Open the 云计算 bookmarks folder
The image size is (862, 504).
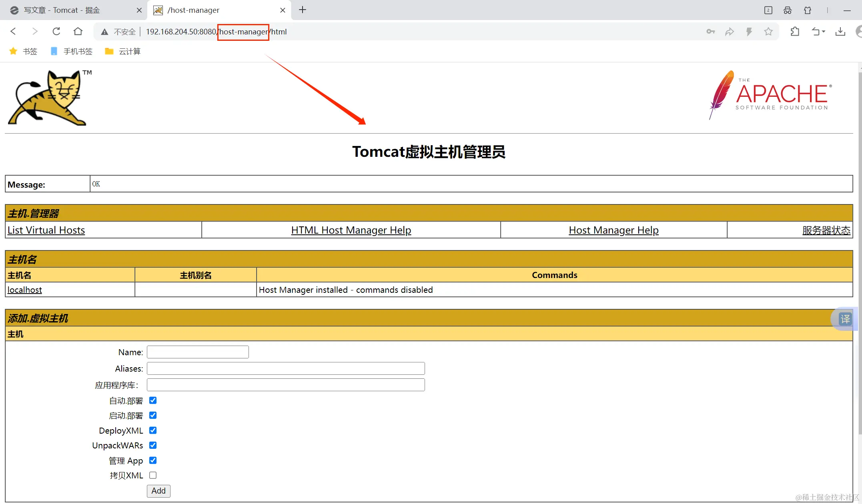pyautogui.click(x=122, y=51)
